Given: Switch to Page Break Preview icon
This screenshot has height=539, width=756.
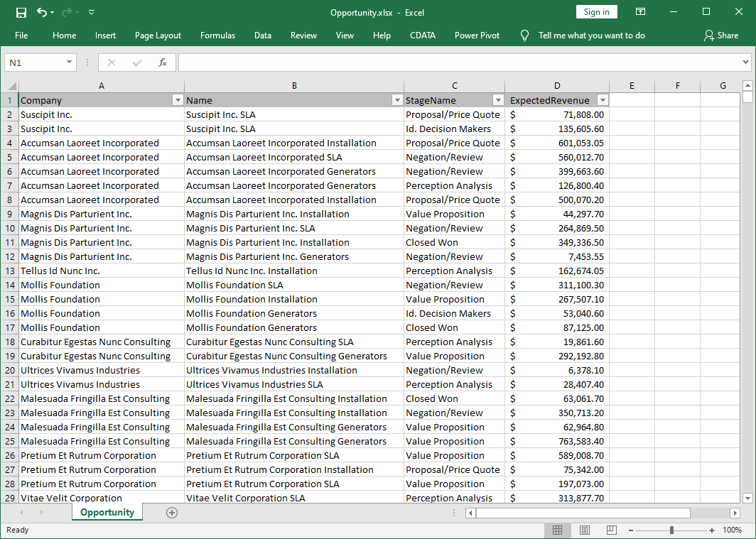Looking at the screenshot, I should (x=611, y=530).
